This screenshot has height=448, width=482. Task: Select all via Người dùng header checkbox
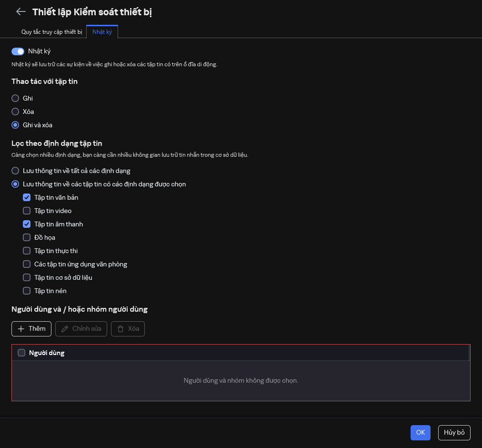pyautogui.click(x=21, y=353)
